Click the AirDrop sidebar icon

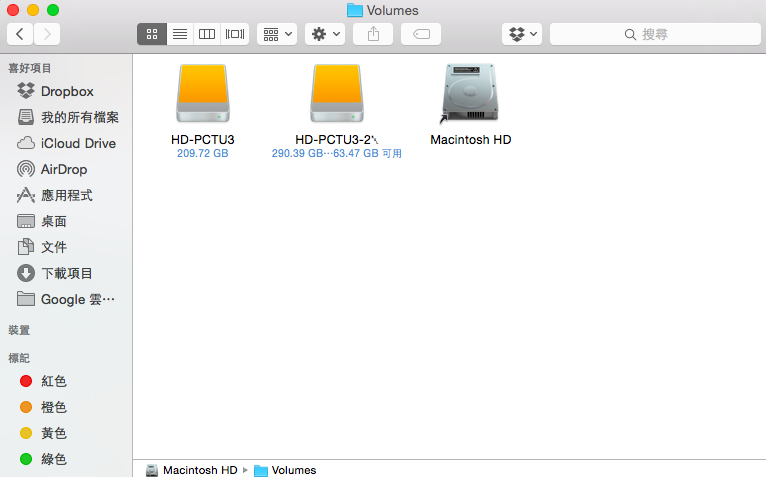click(26, 169)
